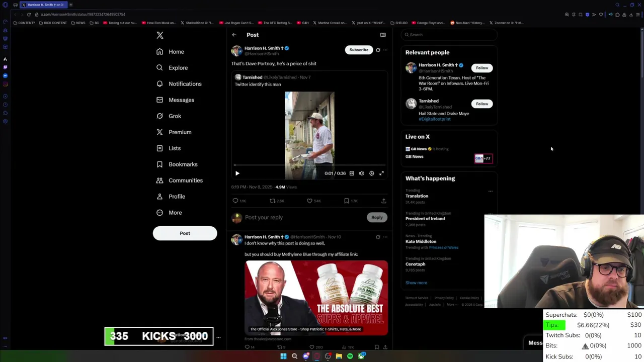Open GB News live broadcast
644x362 pixels.
449,154
